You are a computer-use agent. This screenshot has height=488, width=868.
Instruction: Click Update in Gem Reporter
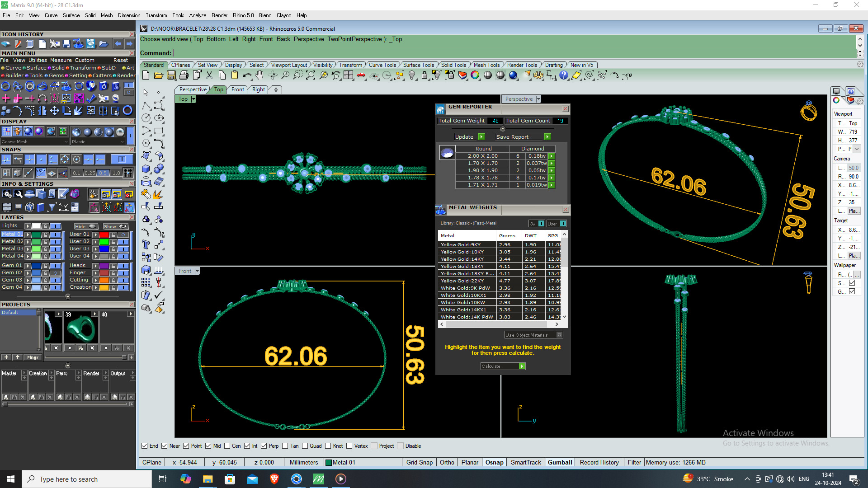(x=464, y=137)
